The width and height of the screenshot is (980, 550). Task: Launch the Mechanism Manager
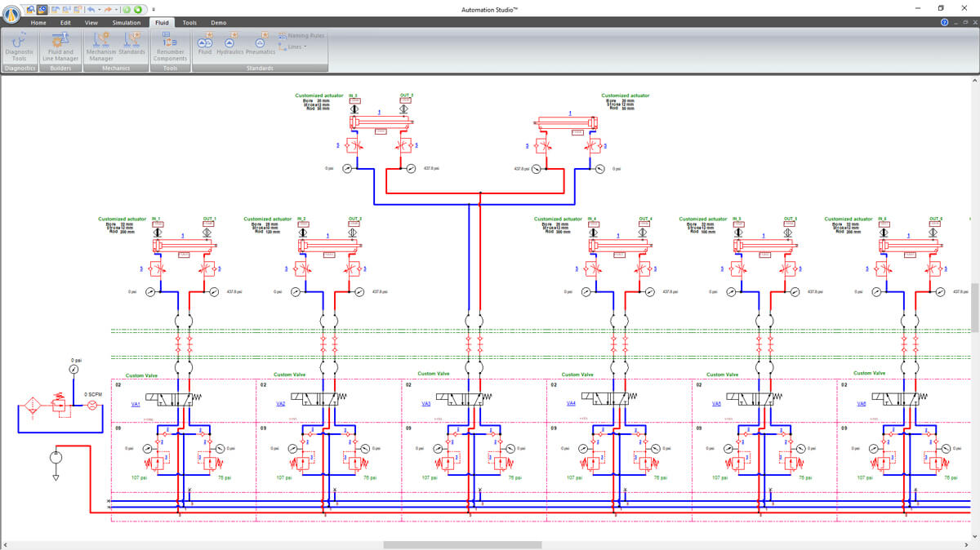[x=101, y=46]
